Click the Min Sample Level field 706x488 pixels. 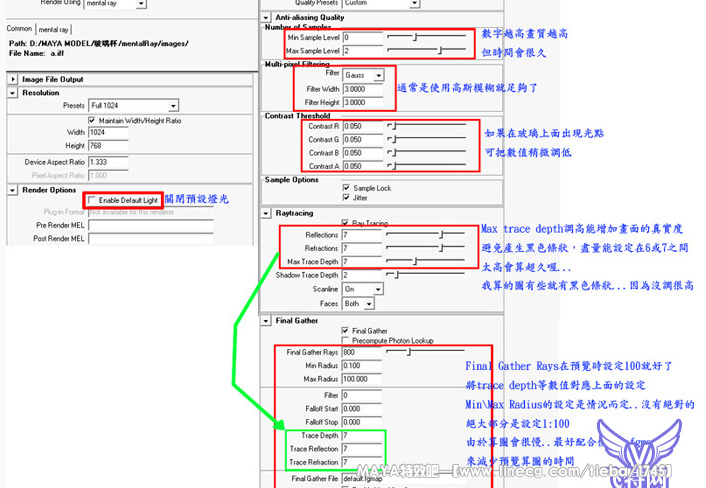coord(363,37)
